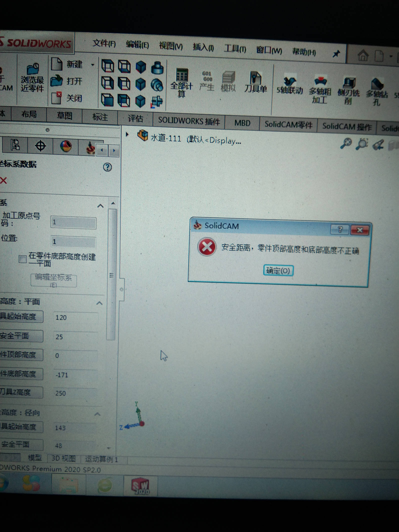Open the DimXpert crosshair tab icon
The image size is (399, 532).
tap(40, 146)
